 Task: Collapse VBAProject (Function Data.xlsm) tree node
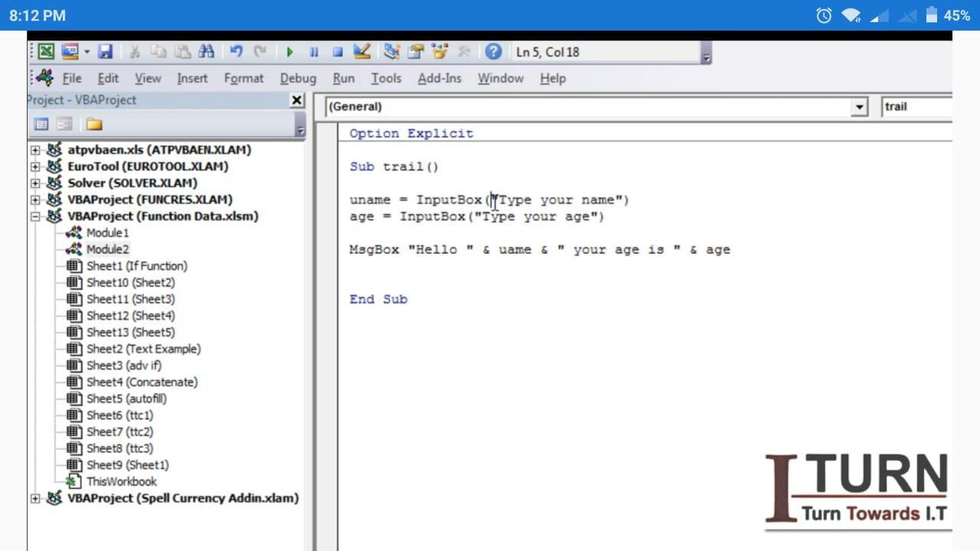35,217
